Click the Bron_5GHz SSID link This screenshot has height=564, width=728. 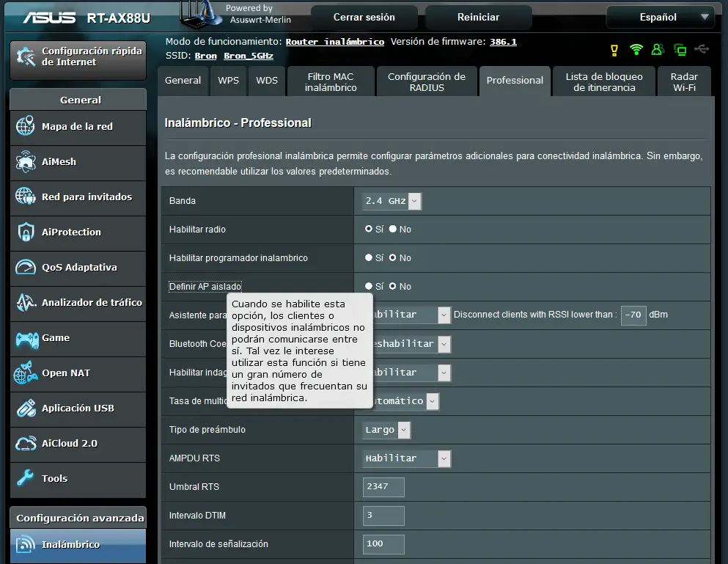249,56
